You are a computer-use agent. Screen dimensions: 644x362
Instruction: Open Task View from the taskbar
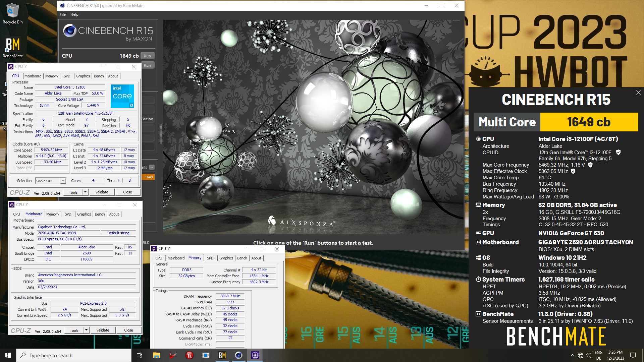[x=140, y=355]
